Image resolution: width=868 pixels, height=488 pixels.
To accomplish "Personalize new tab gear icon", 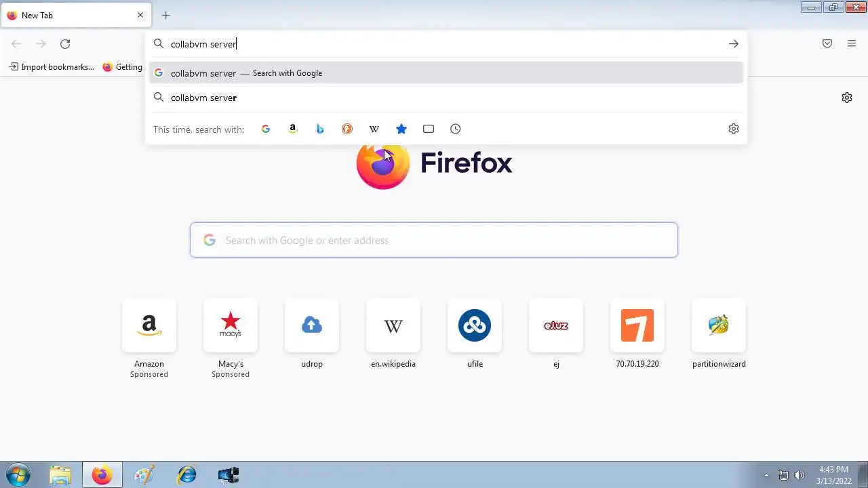I will tap(847, 98).
